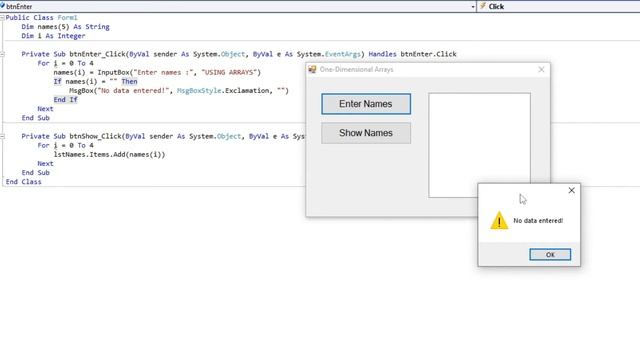This screenshot has width=640, height=360.
Task: Collapse the btnEnter_Click sub
Action: (x=2, y=54)
